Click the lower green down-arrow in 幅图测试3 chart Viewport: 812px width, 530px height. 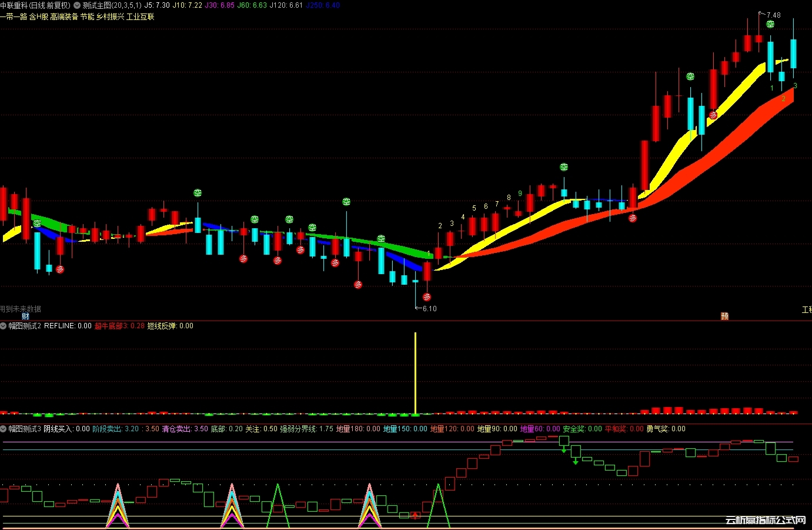(x=576, y=462)
